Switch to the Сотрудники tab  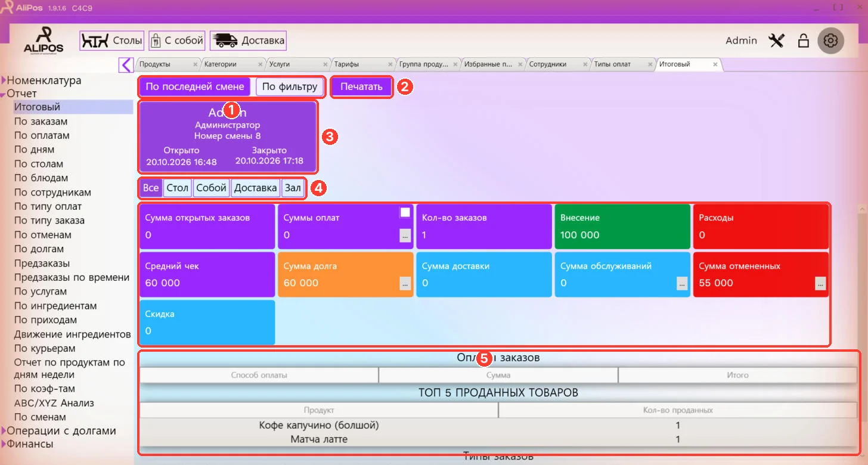(x=557, y=64)
